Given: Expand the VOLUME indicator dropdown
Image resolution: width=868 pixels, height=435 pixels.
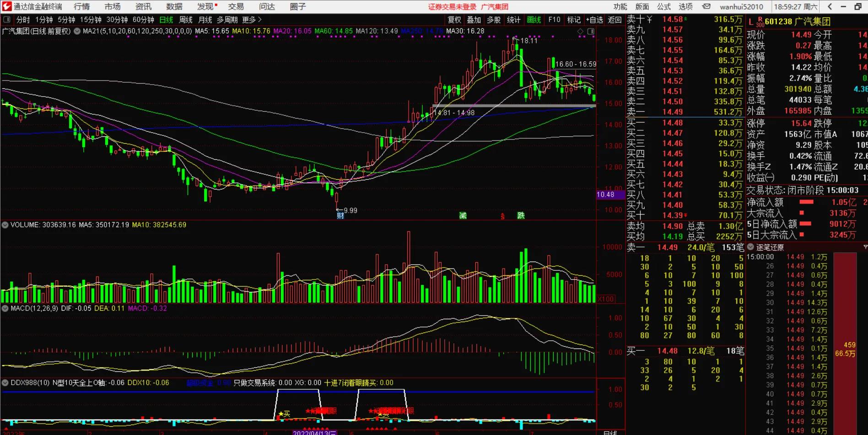Looking at the screenshot, I should click(x=5, y=225).
